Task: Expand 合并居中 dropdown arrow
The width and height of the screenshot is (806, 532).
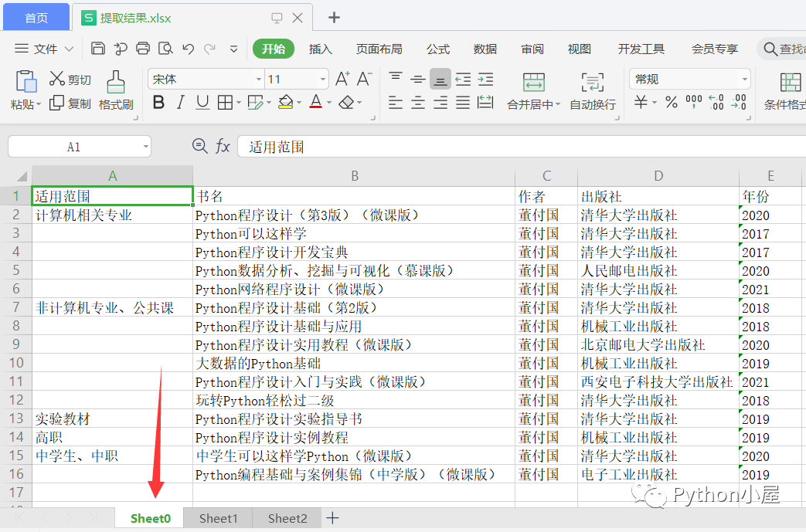Action: click(x=558, y=104)
